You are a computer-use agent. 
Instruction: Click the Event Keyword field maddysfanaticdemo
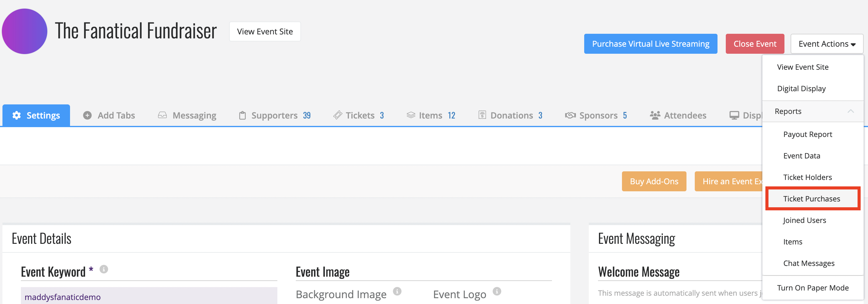tap(149, 296)
